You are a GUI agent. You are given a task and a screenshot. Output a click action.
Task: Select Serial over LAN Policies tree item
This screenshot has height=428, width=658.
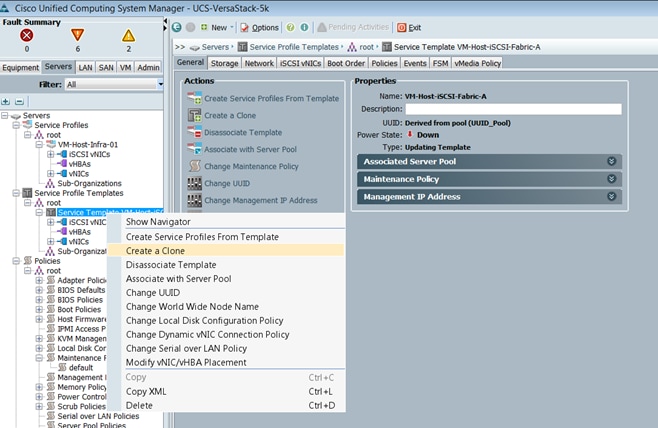(x=98, y=416)
